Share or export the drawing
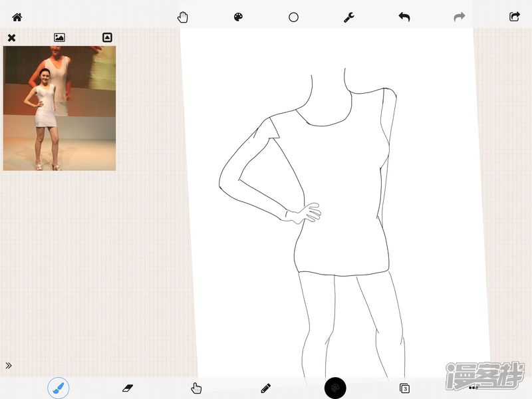532x399 pixels. [514, 17]
